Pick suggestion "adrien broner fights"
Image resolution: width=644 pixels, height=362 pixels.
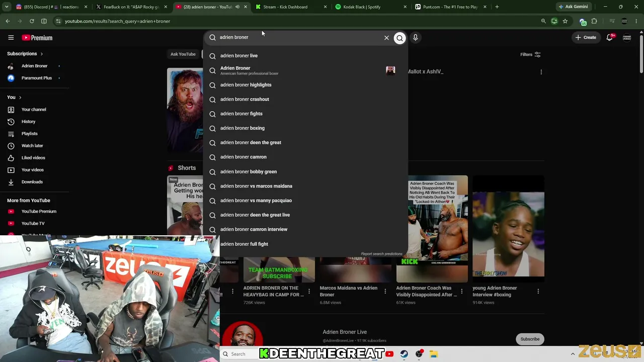coord(305,114)
